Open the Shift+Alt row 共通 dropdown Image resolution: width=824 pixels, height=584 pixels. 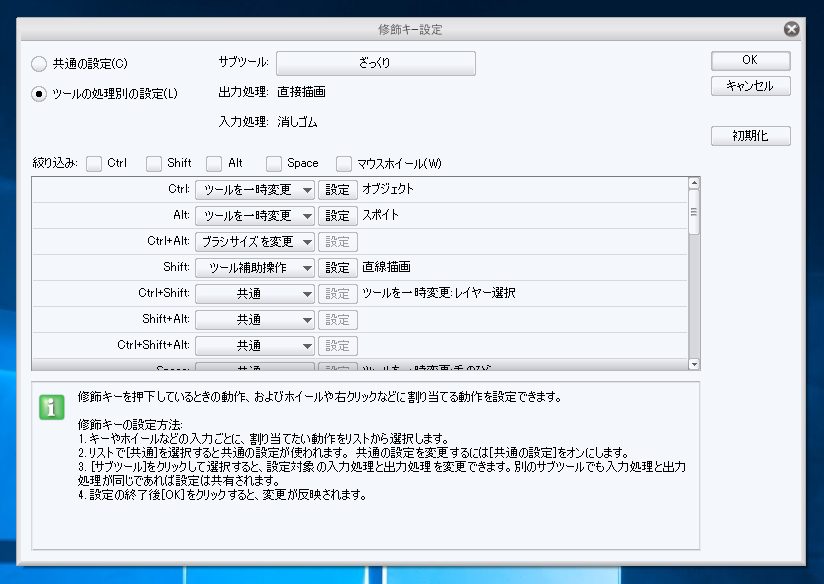click(x=255, y=320)
